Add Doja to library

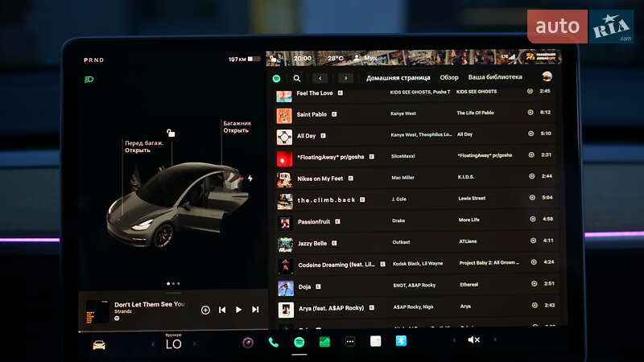pyautogui.click(x=534, y=284)
